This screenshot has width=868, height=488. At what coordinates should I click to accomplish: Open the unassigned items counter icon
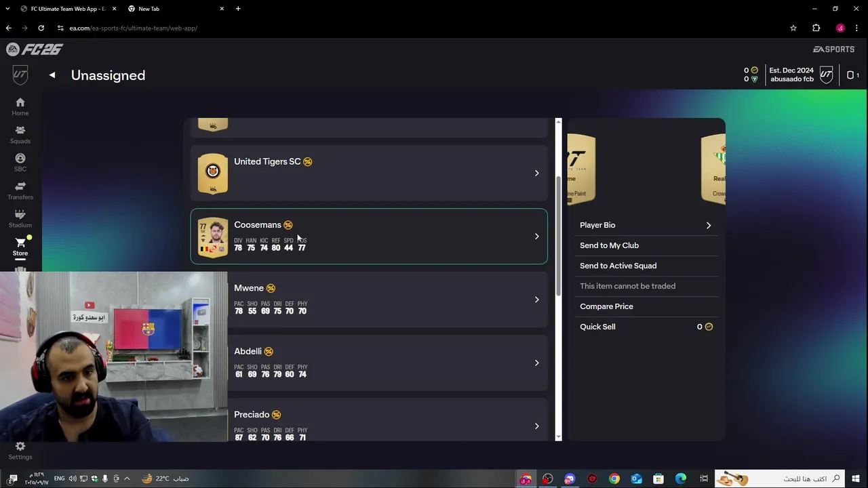pyautogui.click(x=852, y=75)
